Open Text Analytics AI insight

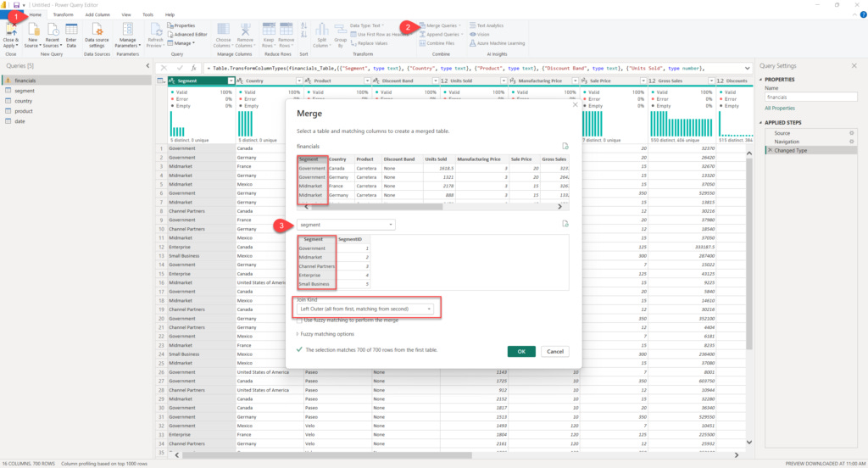pyautogui.click(x=487, y=25)
